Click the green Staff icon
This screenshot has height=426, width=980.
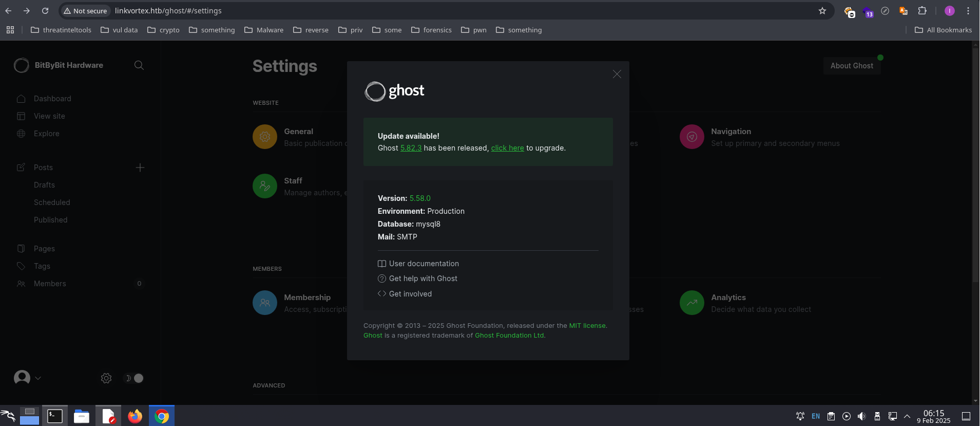pos(265,186)
